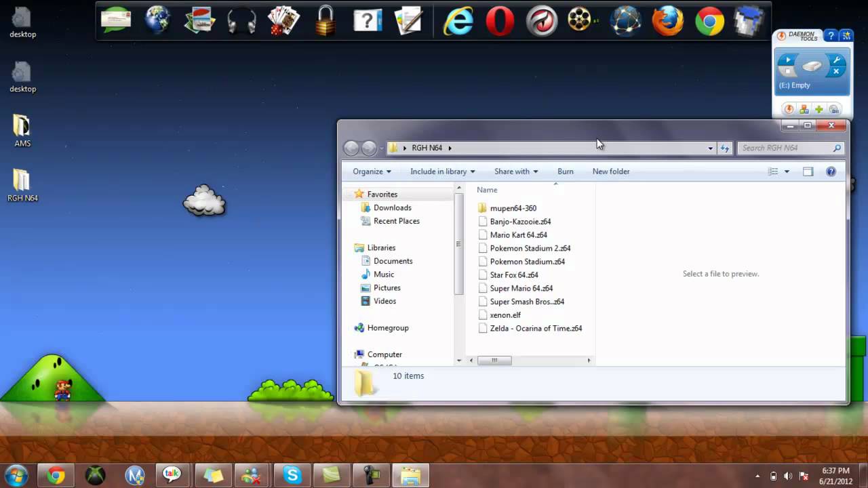
Task: Refresh the RGH N64 folder view
Action: click(x=725, y=148)
